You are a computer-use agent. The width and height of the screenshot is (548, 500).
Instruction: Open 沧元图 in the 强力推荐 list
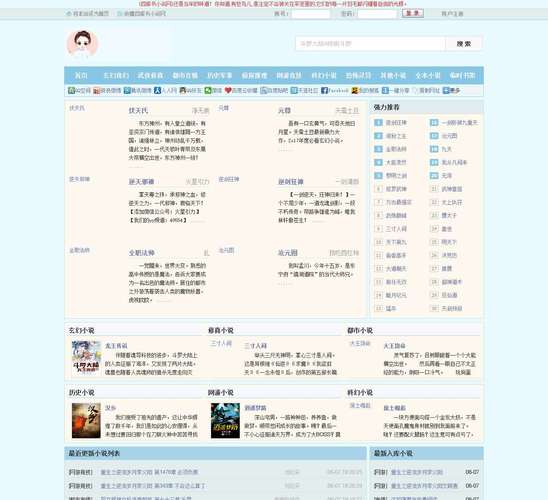coord(449,136)
